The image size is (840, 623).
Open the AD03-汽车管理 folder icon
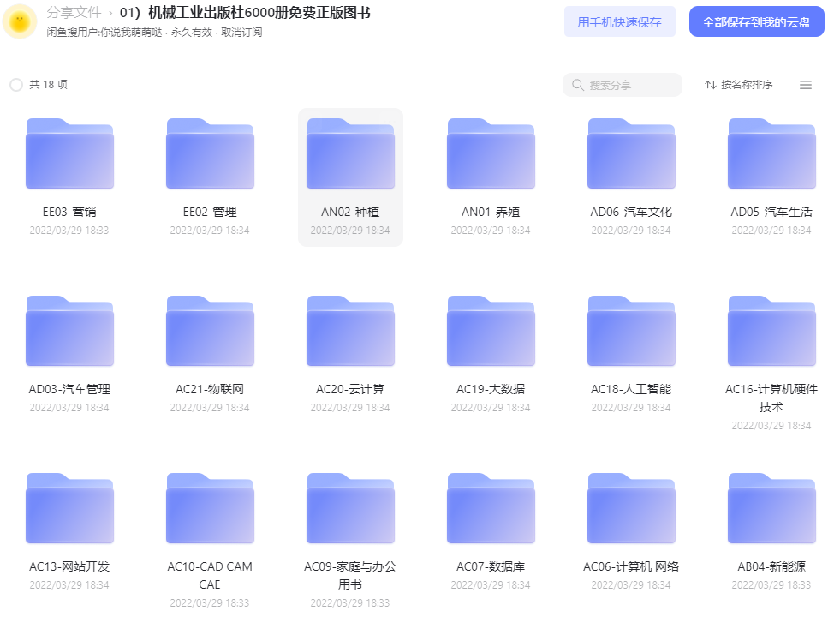[x=69, y=331]
